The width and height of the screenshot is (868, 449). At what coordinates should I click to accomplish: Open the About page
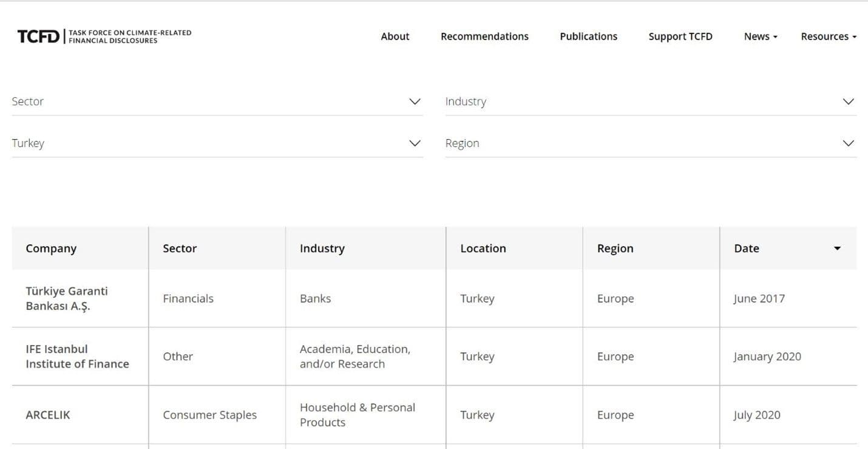pyautogui.click(x=395, y=36)
